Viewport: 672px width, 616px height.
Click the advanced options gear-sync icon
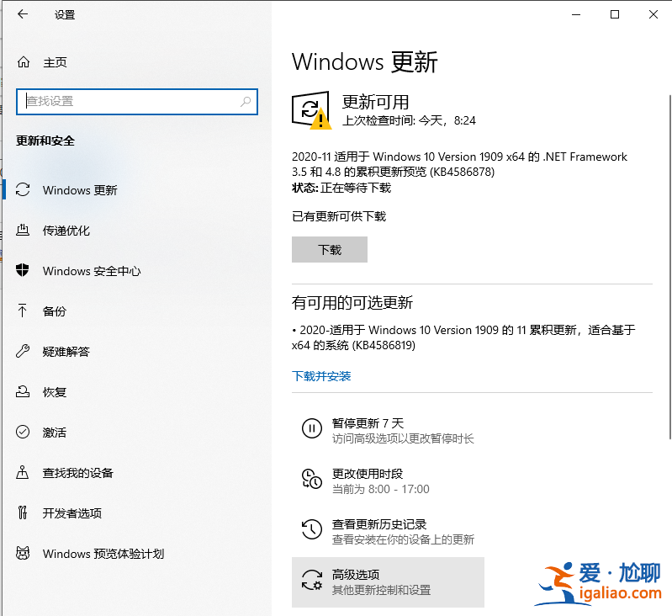[x=312, y=580]
